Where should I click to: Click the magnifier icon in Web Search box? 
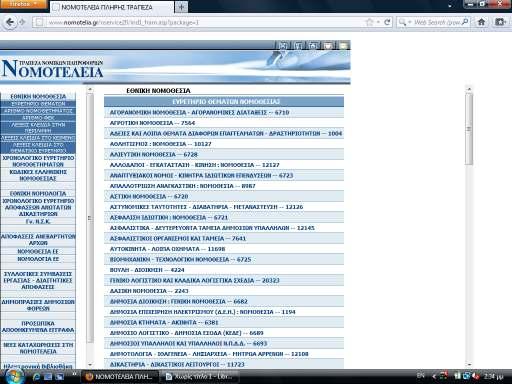pyautogui.click(x=465, y=22)
